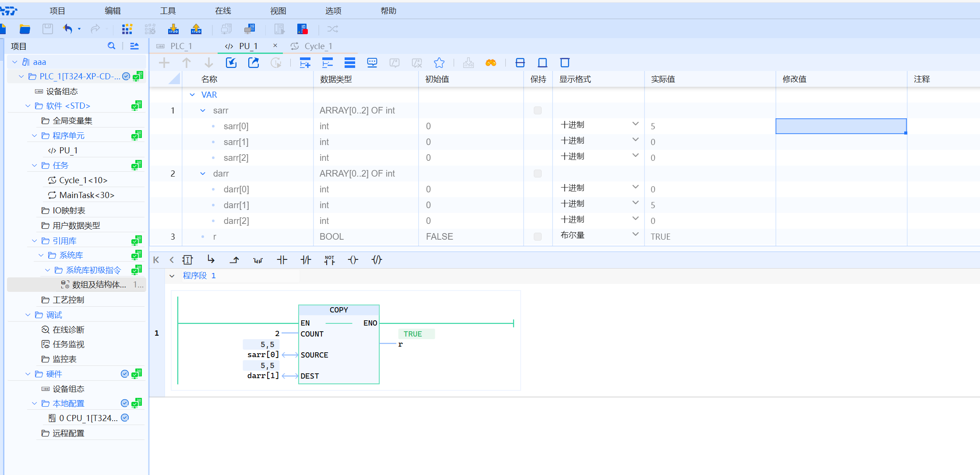980x475 pixels.
Task: Open display format dropdown for sarr[0]
Action: 635,124
